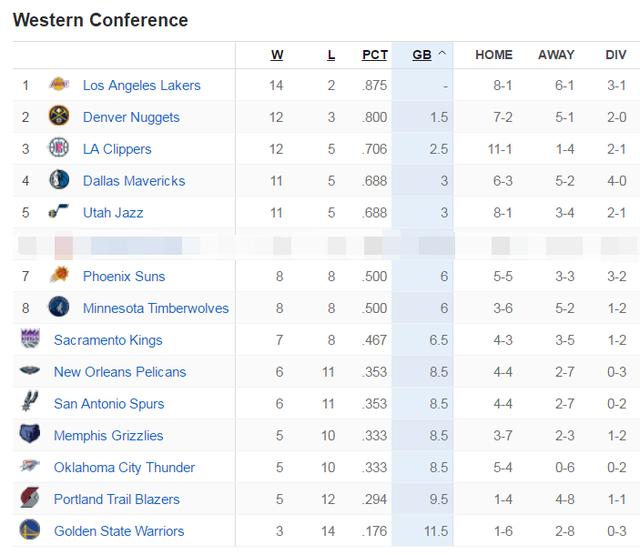
Task: Click the Portland Trail Blazers logo icon
Action: tap(30, 497)
